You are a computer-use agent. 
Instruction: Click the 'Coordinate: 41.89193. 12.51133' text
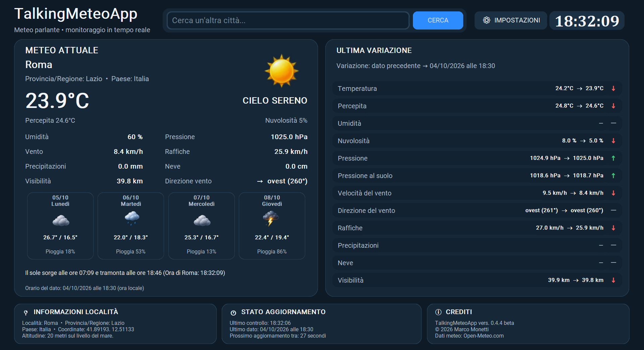(x=96, y=330)
